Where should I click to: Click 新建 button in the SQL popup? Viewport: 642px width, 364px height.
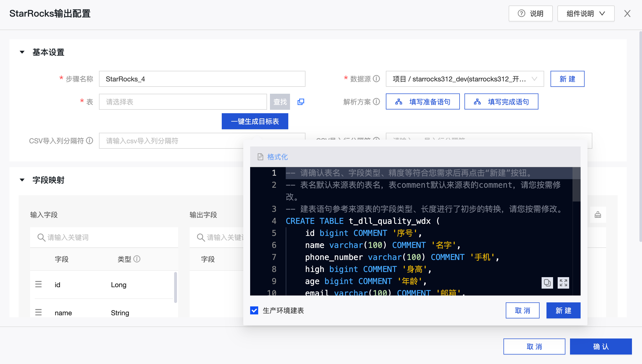(563, 310)
